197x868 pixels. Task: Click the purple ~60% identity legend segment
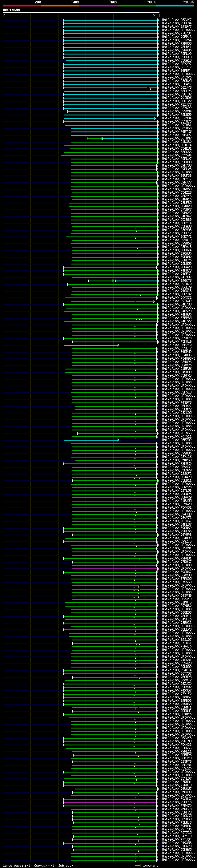click(98, 6)
